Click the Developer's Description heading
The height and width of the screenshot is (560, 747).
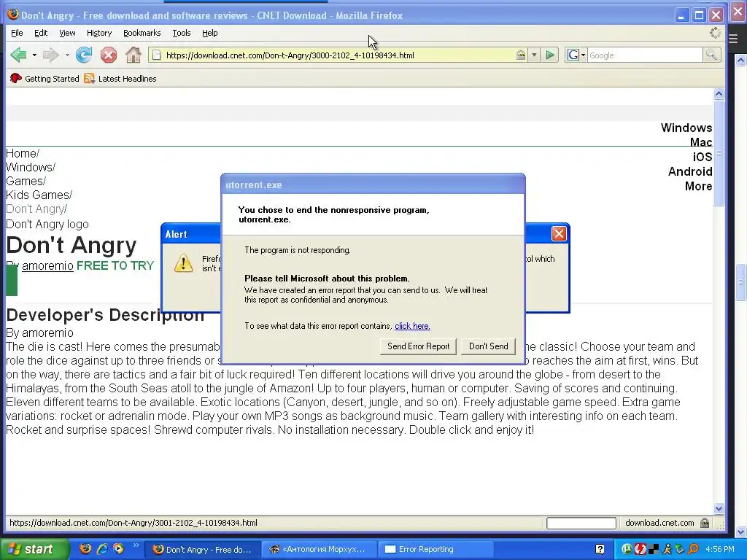105,315
